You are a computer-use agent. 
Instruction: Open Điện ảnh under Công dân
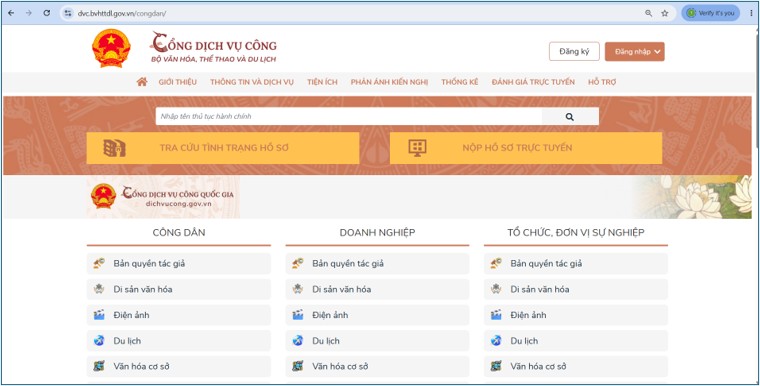pos(179,315)
